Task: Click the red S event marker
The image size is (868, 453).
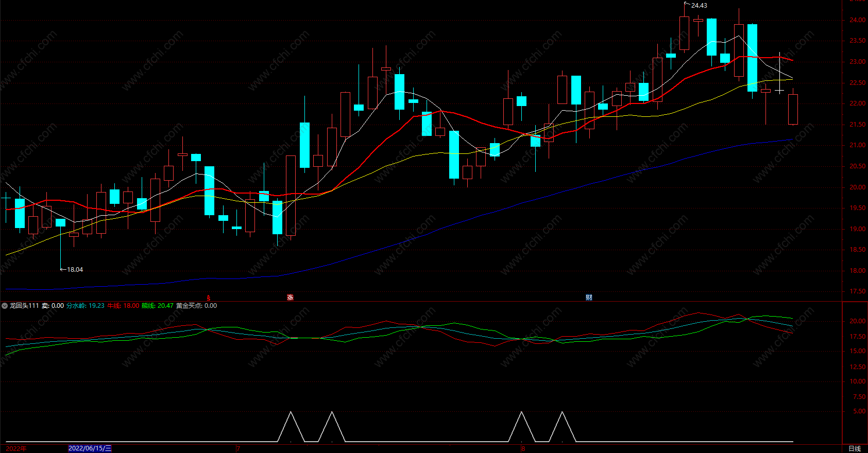Action: point(209,298)
